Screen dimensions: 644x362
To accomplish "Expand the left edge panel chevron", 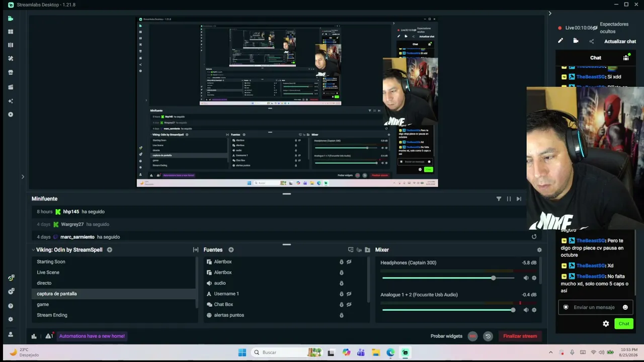I will [23, 176].
